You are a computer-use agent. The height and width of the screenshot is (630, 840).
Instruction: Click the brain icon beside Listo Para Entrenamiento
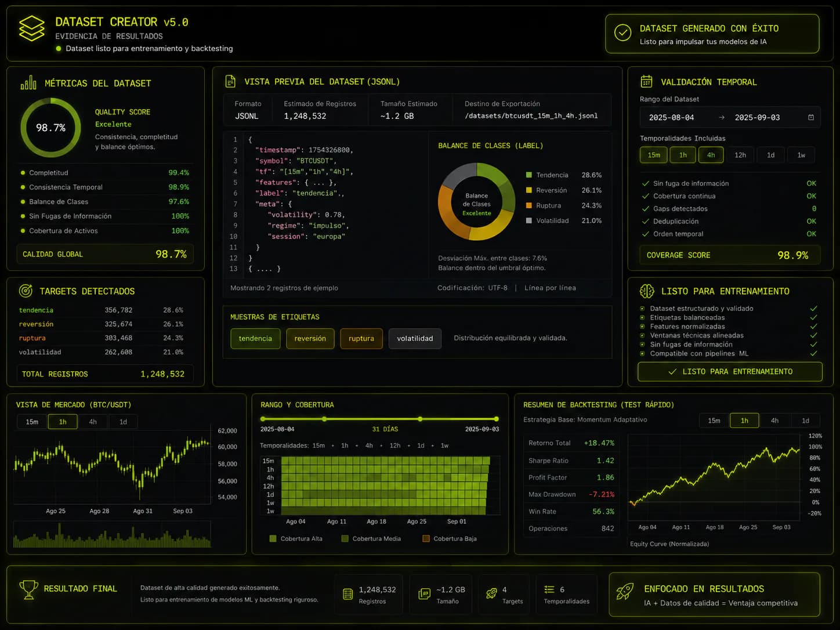(647, 291)
